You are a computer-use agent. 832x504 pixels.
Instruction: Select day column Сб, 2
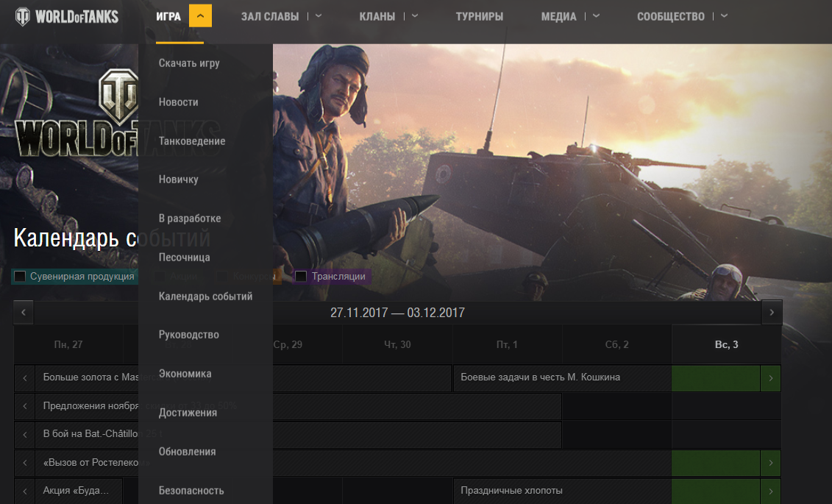pyautogui.click(x=617, y=344)
